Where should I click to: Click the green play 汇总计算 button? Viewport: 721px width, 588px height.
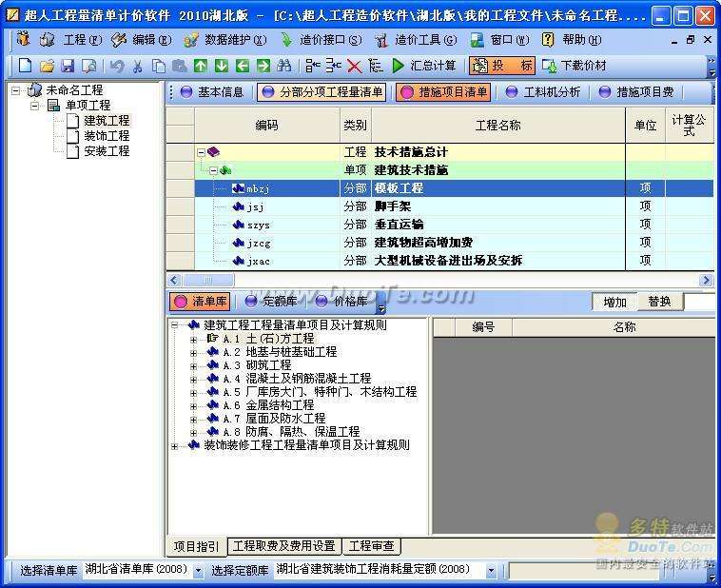(x=423, y=66)
